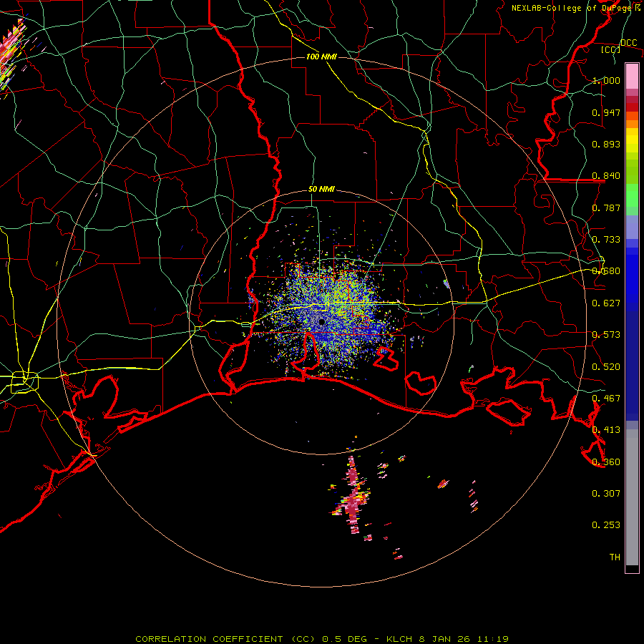Click the 50 NMI range ring label
This screenshot has height=644, width=644.
pos(321,190)
